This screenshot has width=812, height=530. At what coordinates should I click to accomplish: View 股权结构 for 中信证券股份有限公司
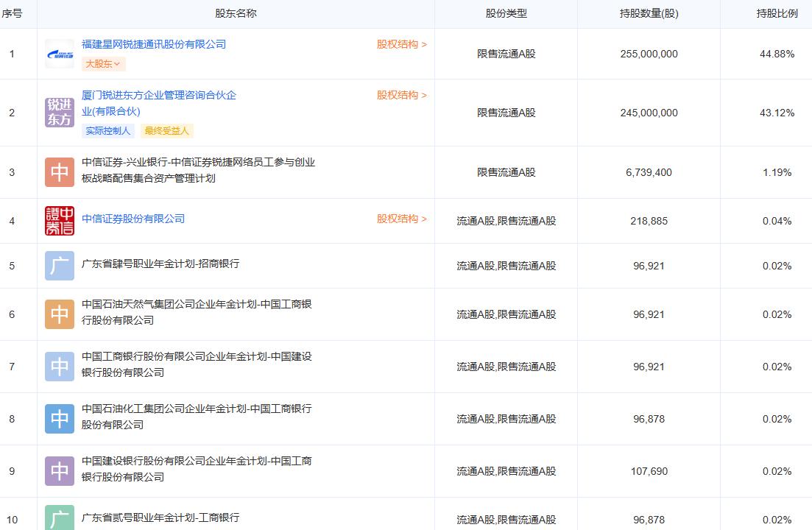click(402, 219)
